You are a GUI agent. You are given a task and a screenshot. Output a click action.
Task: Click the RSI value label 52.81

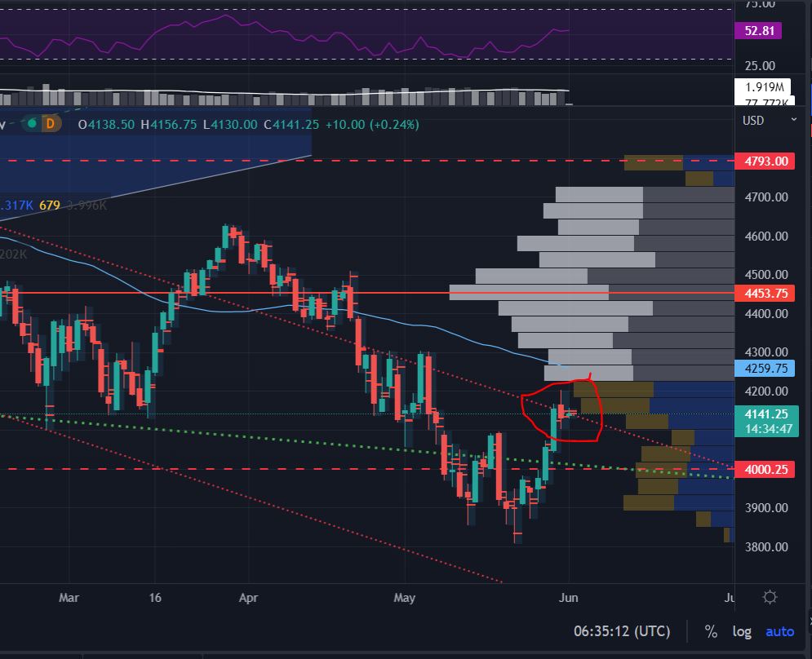coord(759,30)
